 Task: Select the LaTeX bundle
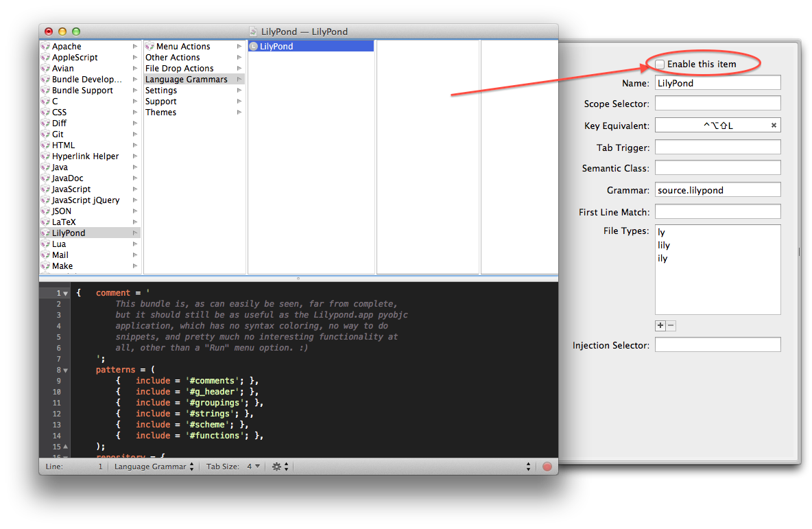pyautogui.click(x=90, y=222)
